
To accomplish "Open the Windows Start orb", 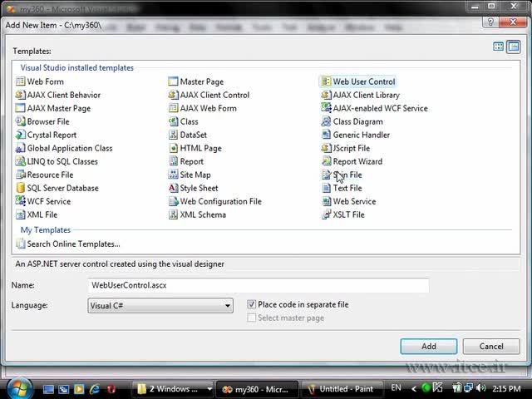I will pos(18,388).
